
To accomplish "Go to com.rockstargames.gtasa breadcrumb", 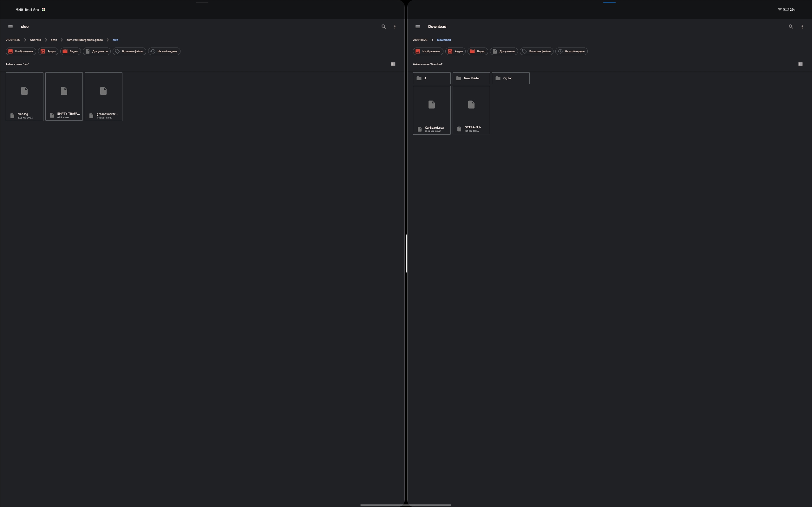I will click(85, 40).
